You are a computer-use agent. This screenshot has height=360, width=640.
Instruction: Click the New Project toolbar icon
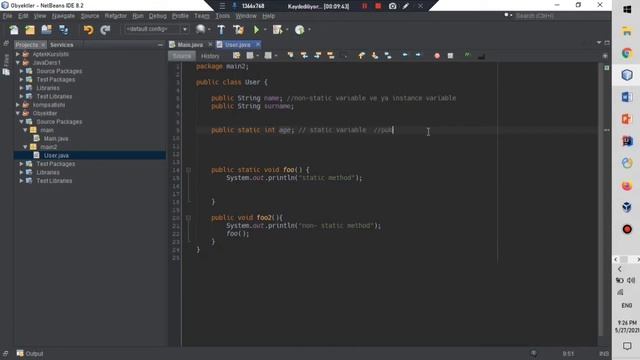(30, 29)
